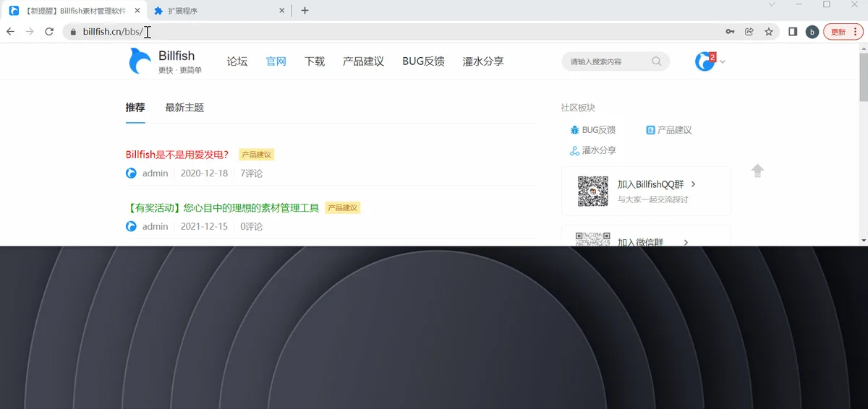Image resolution: width=868 pixels, height=409 pixels.
Task: Open the 下载 nav item
Action: 315,61
